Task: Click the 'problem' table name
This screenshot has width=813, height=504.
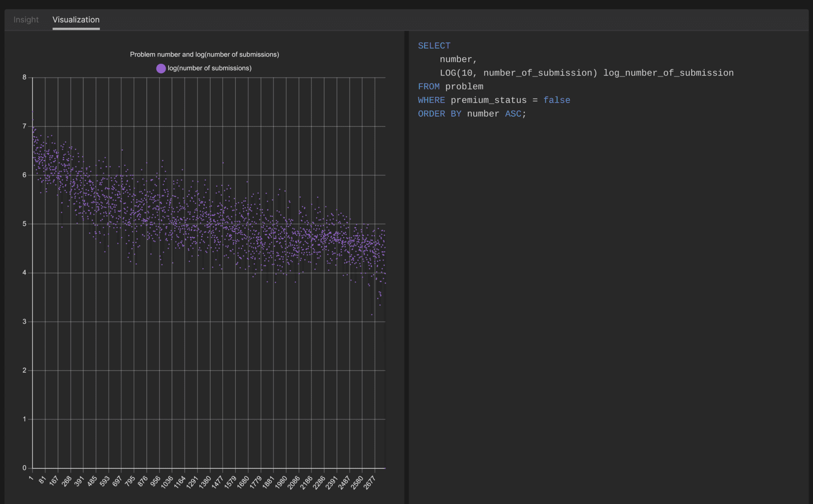Action: pyautogui.click(x=464, y=86)
